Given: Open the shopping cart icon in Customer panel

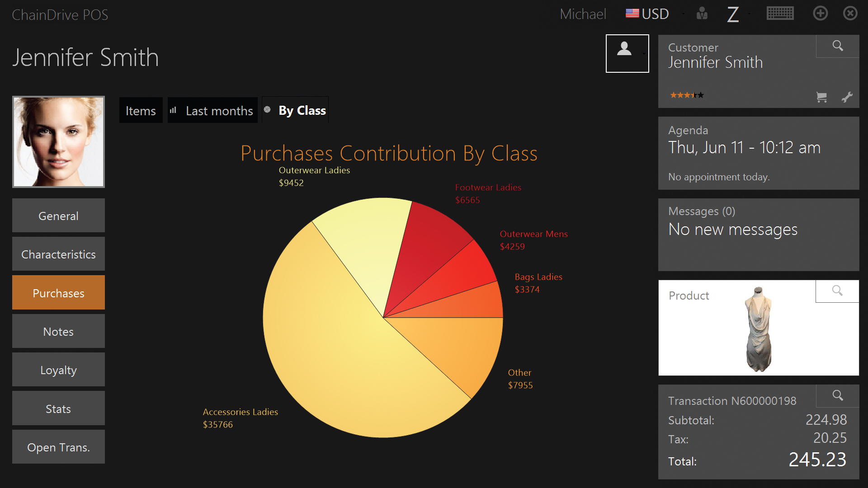Looking at the screenshot, I should tap(821, 97).
